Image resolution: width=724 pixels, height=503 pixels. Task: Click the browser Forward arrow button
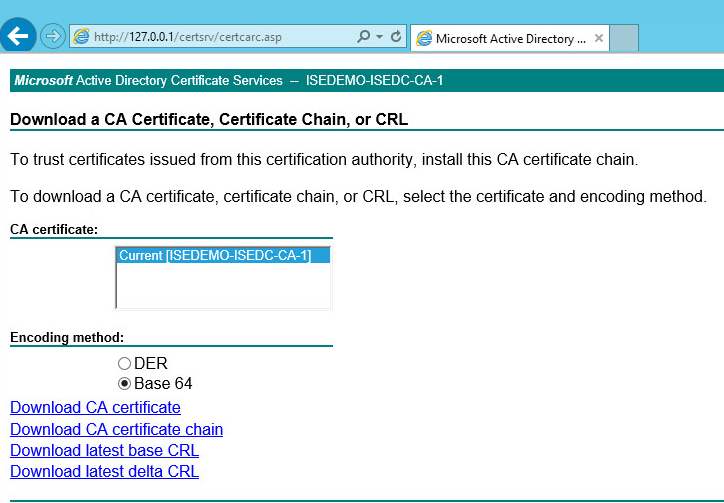[x=53, y=36]
